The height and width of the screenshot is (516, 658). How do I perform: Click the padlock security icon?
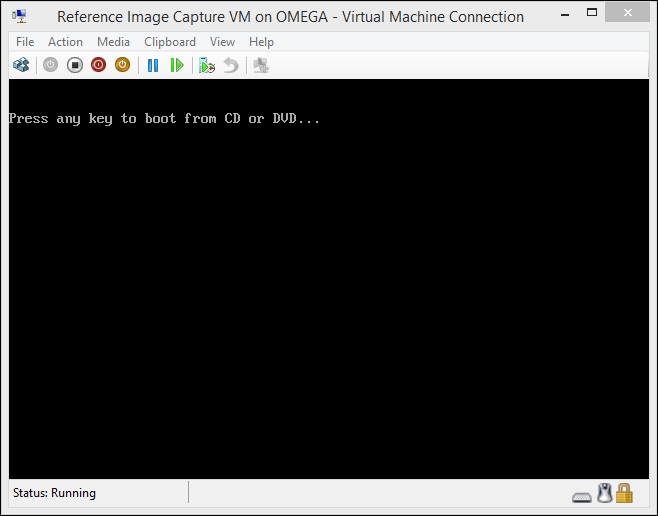pos(624,493)
